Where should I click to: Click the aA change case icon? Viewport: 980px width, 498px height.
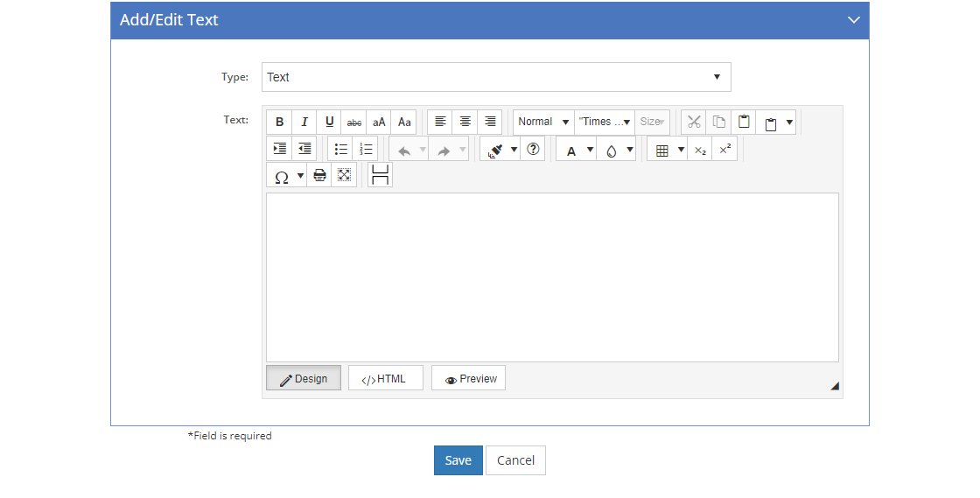click(x=380, y=122)
